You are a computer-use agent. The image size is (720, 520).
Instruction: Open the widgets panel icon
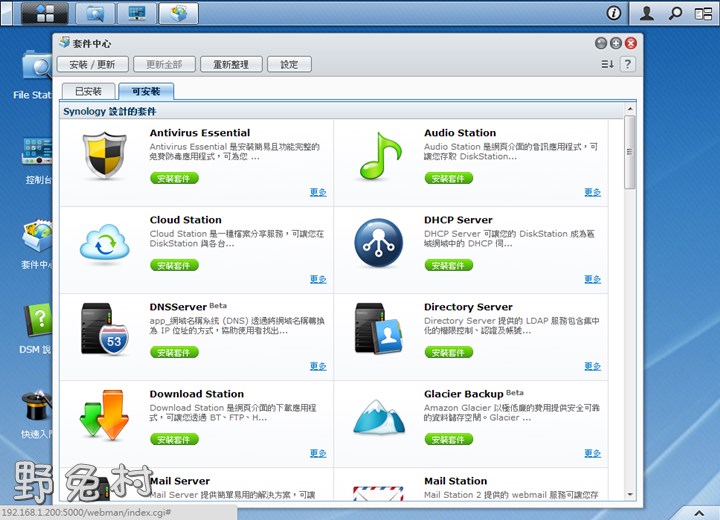coord(703,13)
